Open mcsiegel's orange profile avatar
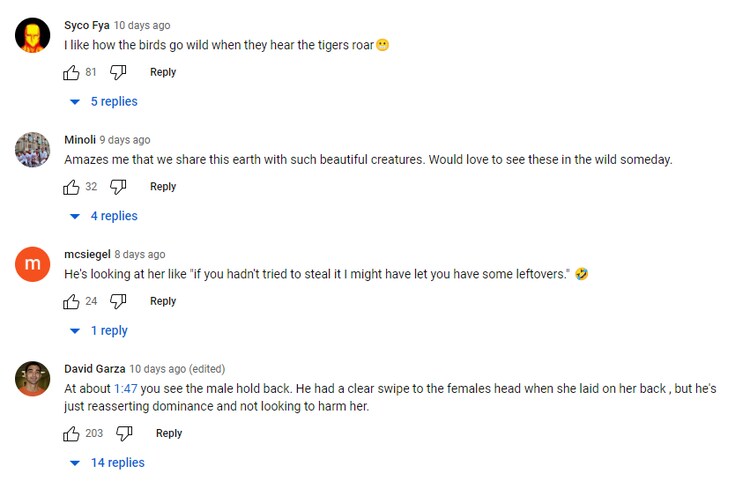 pos(33,264)
